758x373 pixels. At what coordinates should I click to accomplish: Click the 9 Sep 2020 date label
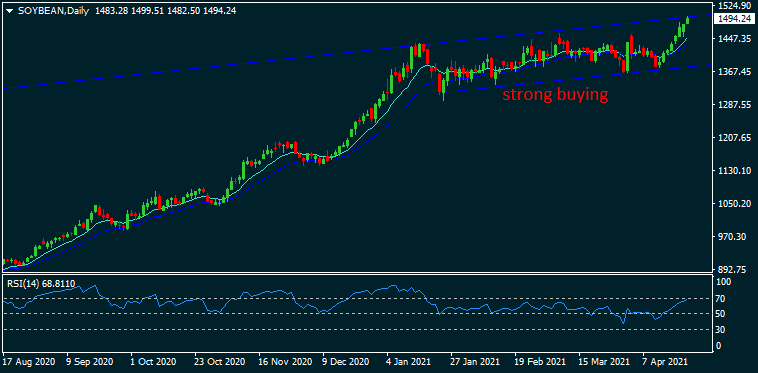(x=89, y=362)
